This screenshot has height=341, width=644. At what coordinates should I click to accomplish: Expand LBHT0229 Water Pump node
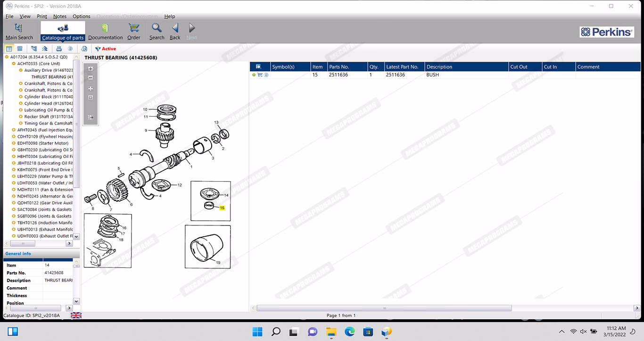14,176
